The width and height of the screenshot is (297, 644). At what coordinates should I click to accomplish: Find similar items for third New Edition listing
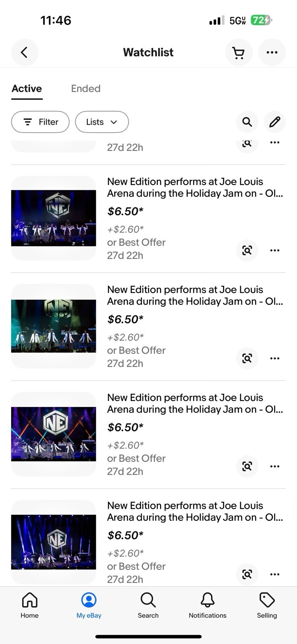click(247, 466)
